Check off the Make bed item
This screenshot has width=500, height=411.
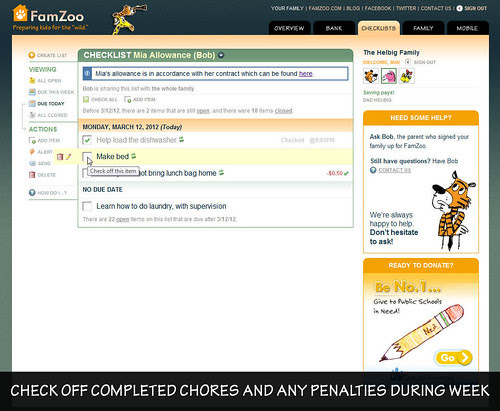(87, 156)
